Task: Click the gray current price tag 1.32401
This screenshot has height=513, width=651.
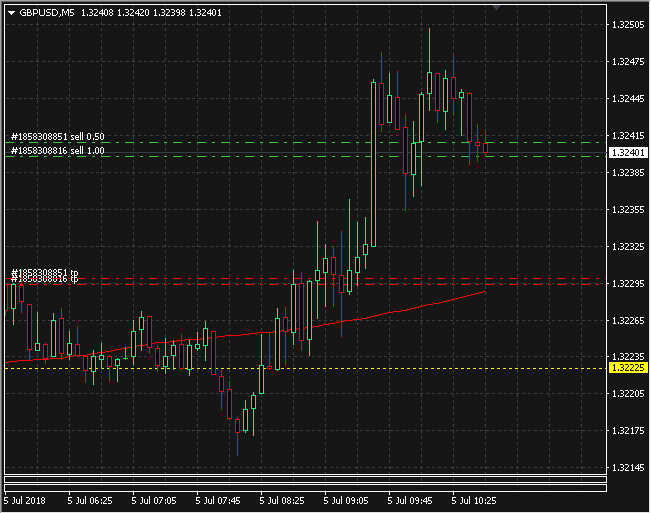Action: coord(627,153)
